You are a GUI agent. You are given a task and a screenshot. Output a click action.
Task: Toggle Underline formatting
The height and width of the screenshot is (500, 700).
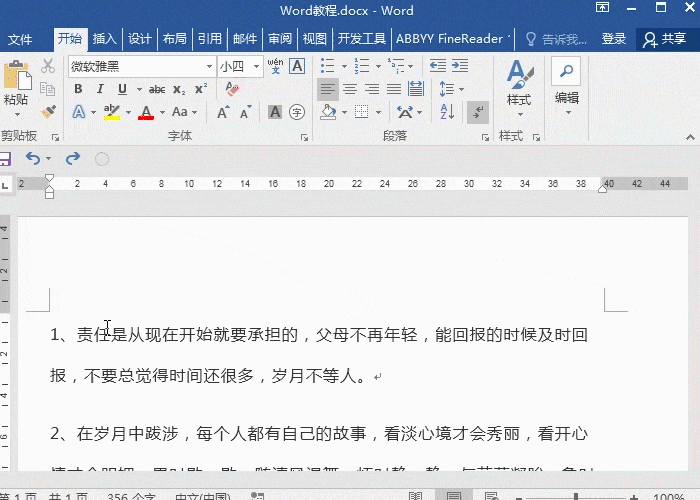coord(122,89)
